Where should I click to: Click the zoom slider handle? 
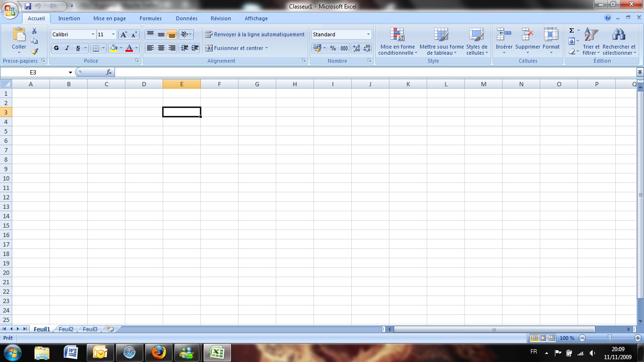pos(610,338)
